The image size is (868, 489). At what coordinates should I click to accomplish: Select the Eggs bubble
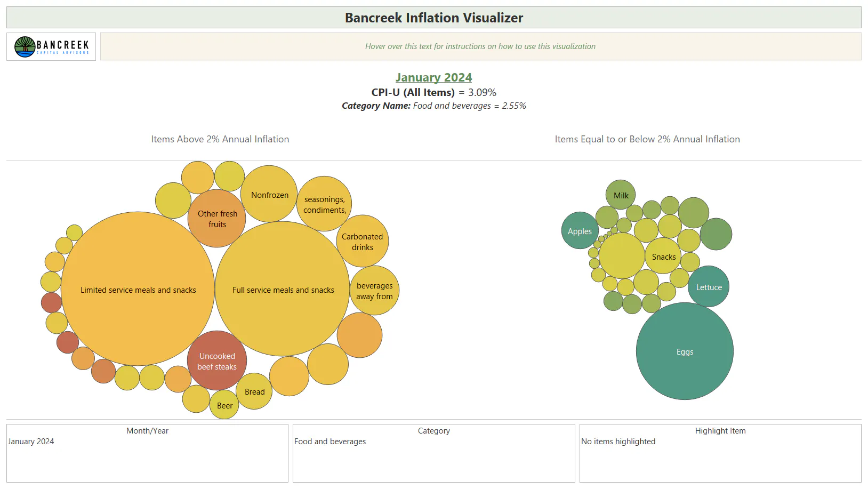tap(685, 351)
